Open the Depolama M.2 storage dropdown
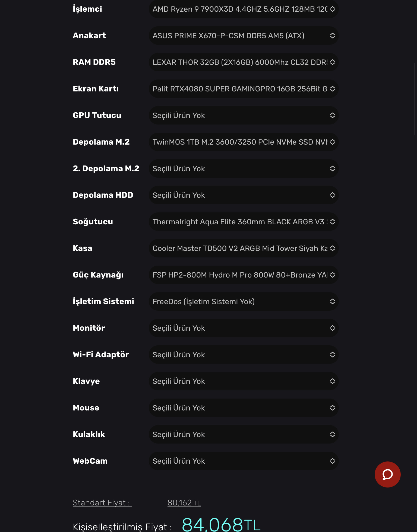 [244, 142]
